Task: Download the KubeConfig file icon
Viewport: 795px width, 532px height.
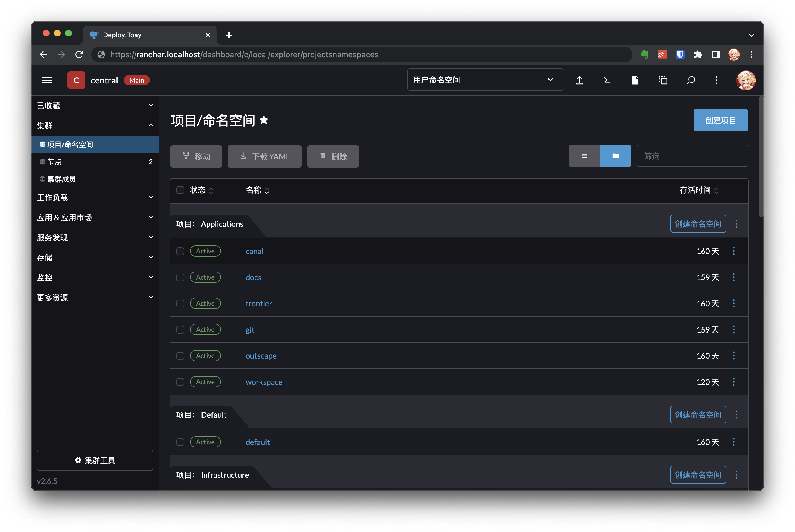Action: pos(635,80)
